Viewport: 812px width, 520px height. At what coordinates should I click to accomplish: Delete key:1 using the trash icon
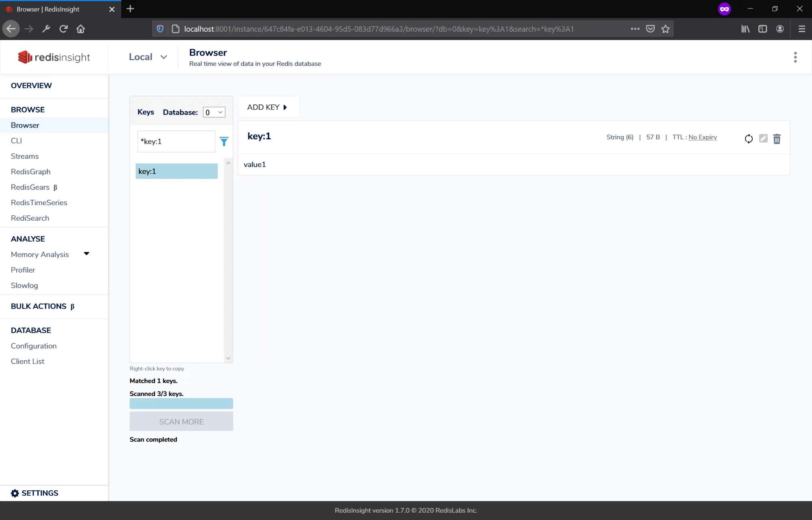pos(777,139)
